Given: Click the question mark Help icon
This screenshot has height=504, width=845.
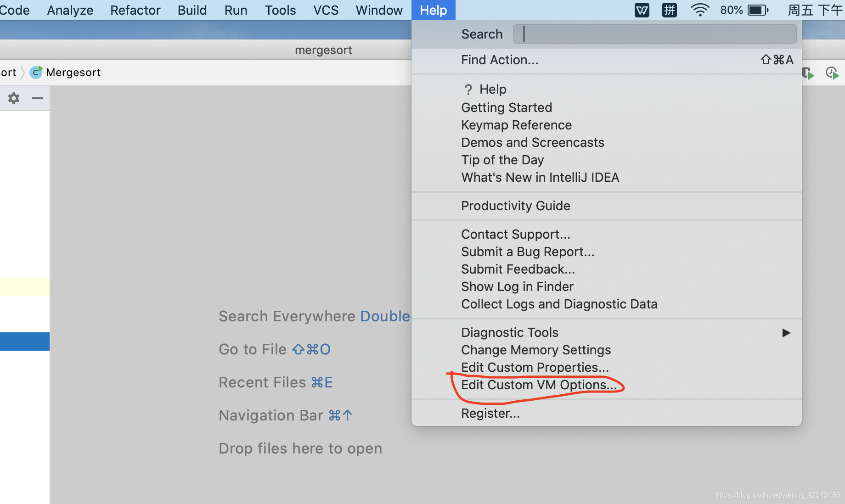Looking at the screenshot, I should [468, 90].
